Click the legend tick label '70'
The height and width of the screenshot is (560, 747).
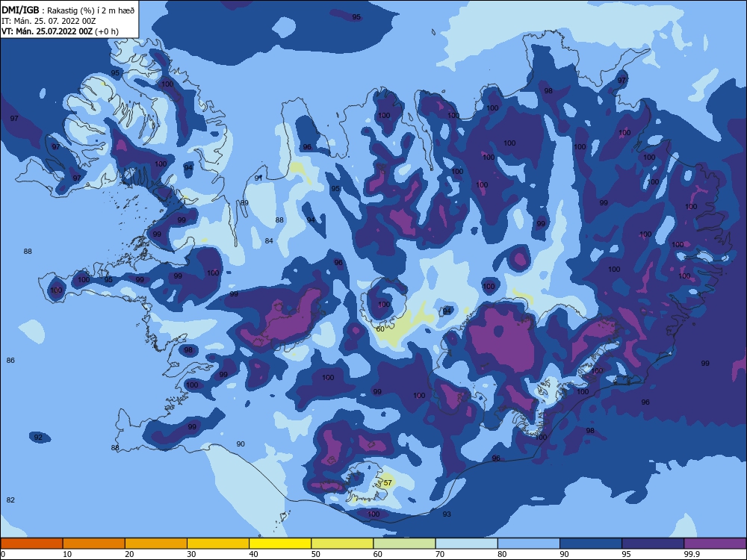pos(440,554)
